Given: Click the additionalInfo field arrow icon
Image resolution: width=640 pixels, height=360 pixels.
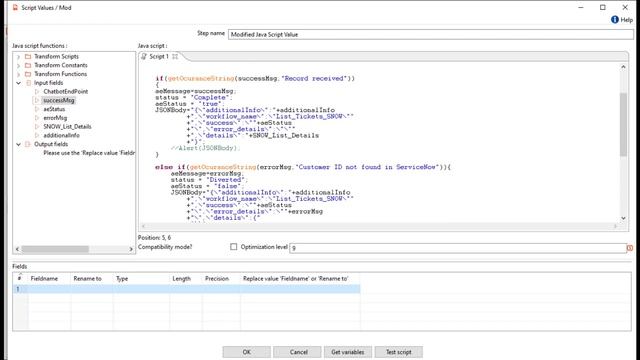Looking at the screenshot, I should (37, 136).
